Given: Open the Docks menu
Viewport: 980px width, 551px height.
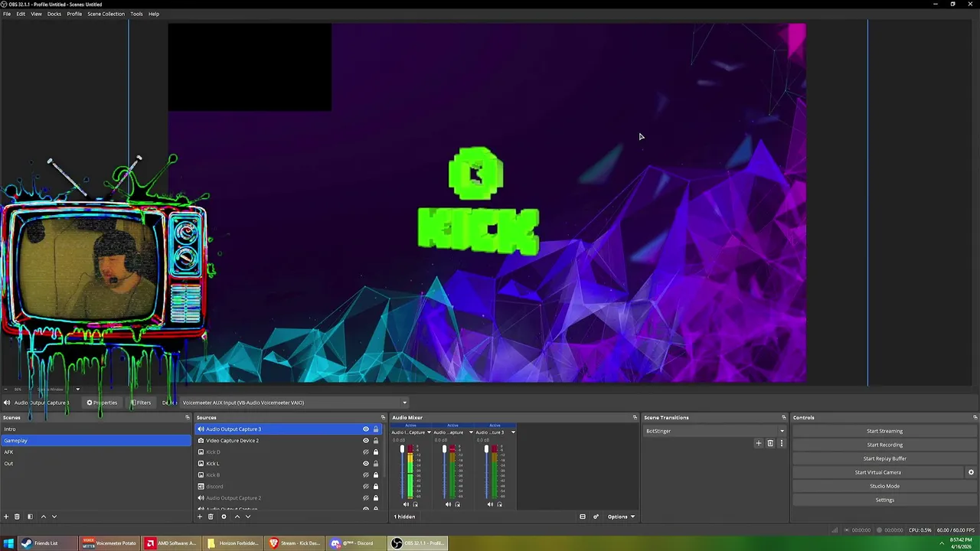Looking at the screenshot, I should tap(54, 14).
